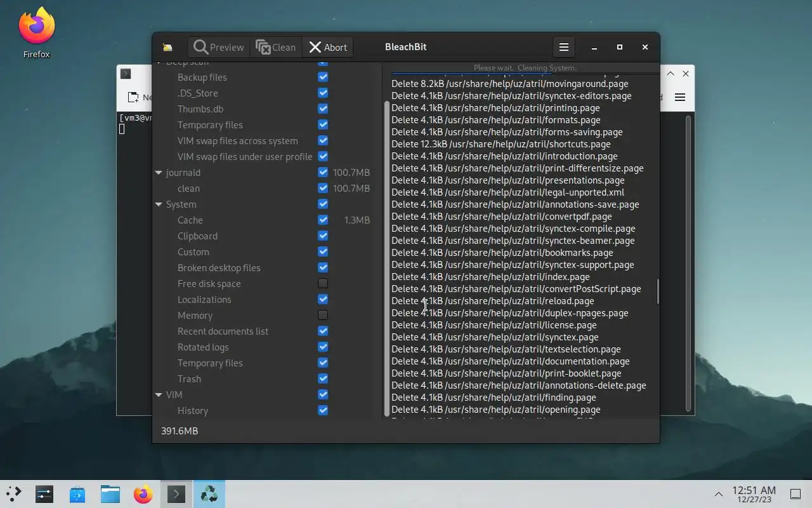Switch to the terminal task in the taskbar
812x508 pixels.
pos(176,494)
